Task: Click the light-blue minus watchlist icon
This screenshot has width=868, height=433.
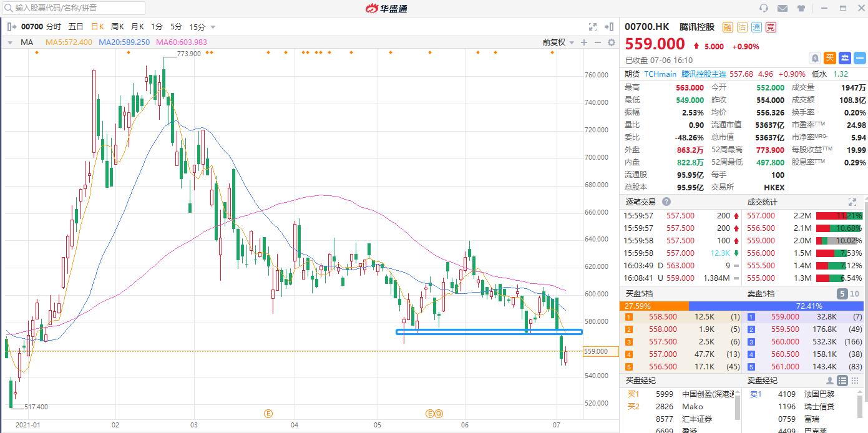Action: click(x=860, y=58)
